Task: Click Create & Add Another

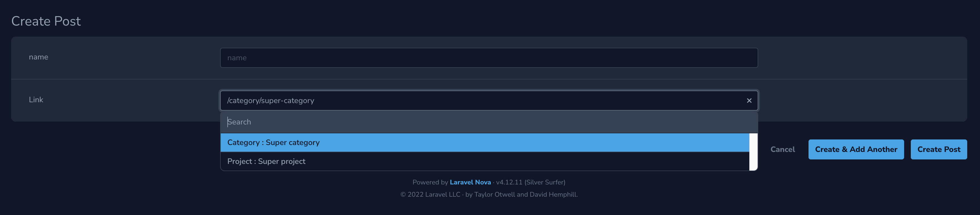Action: (x=856, y=149)
